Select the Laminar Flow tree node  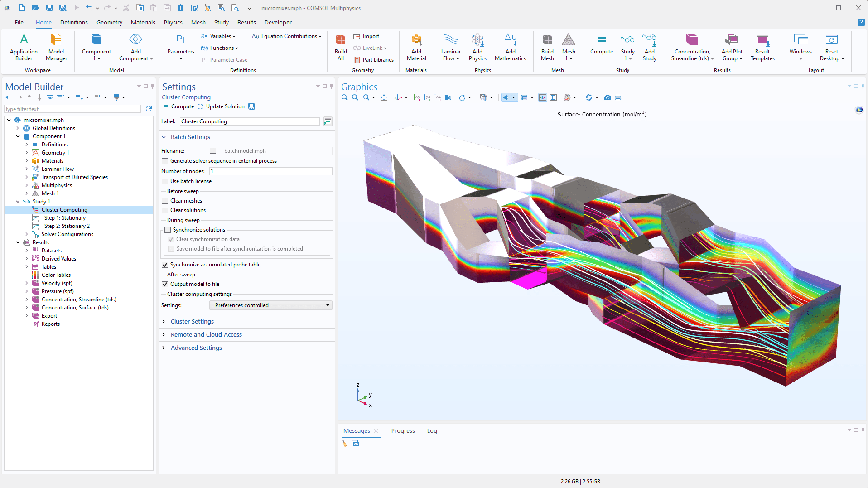coord(58,169)
